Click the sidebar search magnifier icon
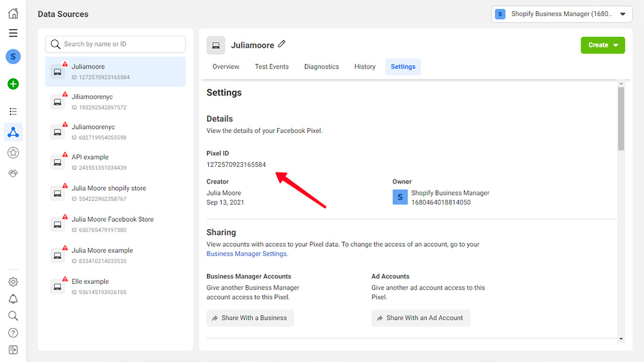 13,316
